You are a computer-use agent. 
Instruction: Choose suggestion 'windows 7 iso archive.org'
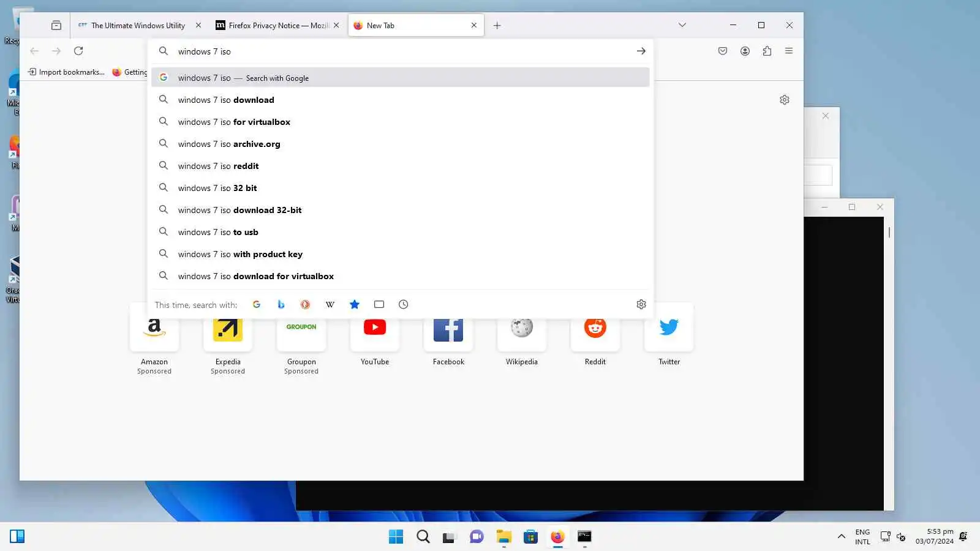pos(401,144)
